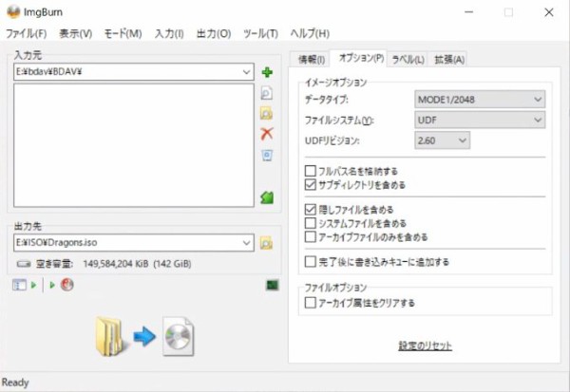Uncheck 隠しファイルを含める checkbox
The height and width of the screenshot is (392, 570).
tap(310, 210)
